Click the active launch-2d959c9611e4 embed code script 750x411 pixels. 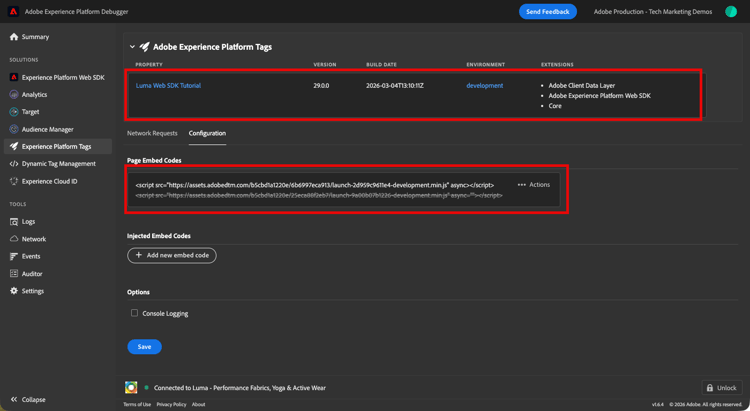pos(315,185)
